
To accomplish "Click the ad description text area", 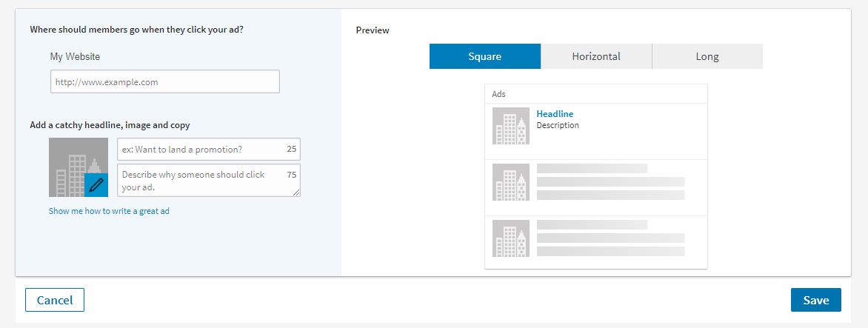I will coord(200,181).
